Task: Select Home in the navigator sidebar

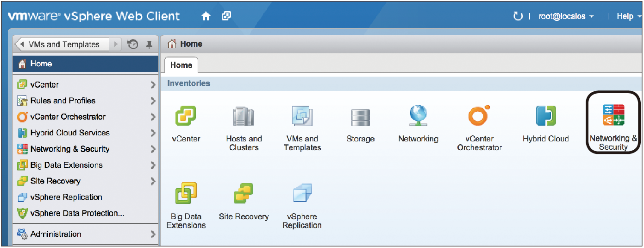Action: pos(86,64)
